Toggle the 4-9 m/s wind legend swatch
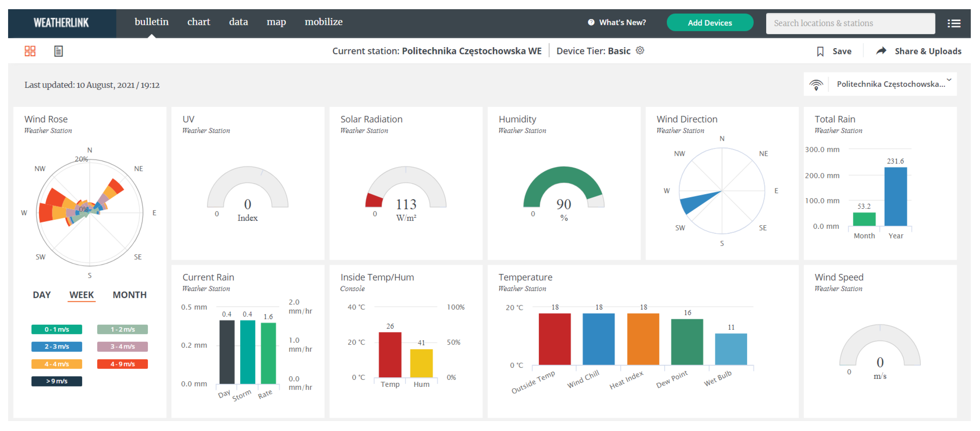Image resolution: width=980 pixels, height=431 pixels. click(x=123, y=364)
